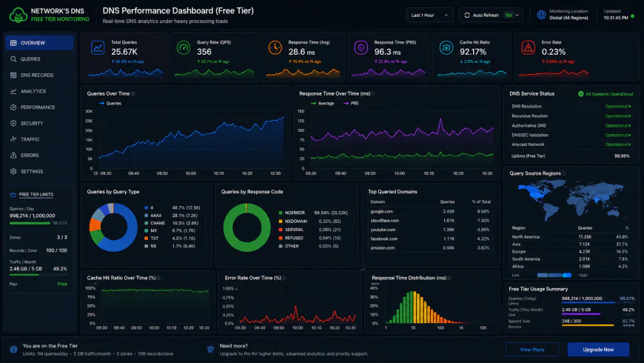The height and width of the screenshot is (363, 644).
Task: Sort by % of Total column header
Action: pos(481,202)
